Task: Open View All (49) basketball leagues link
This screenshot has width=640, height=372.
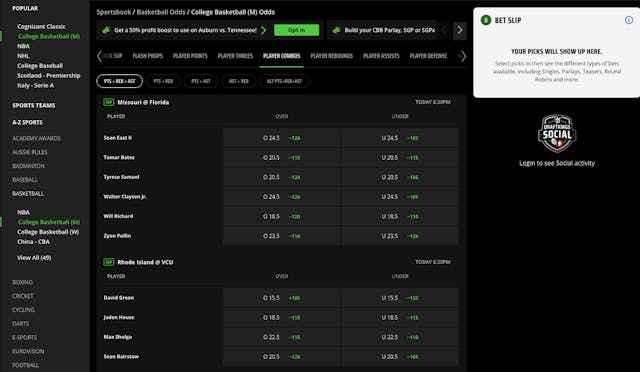Action: 34,258
